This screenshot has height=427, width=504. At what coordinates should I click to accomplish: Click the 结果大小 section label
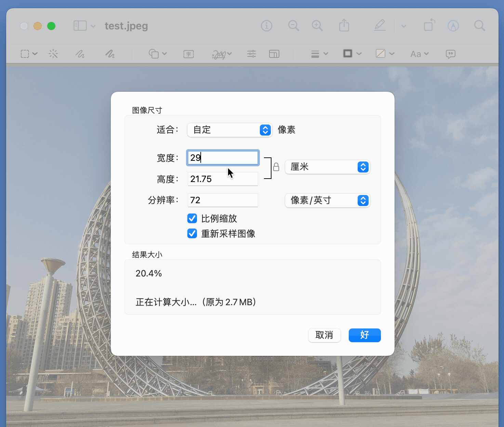coord(147,255)
